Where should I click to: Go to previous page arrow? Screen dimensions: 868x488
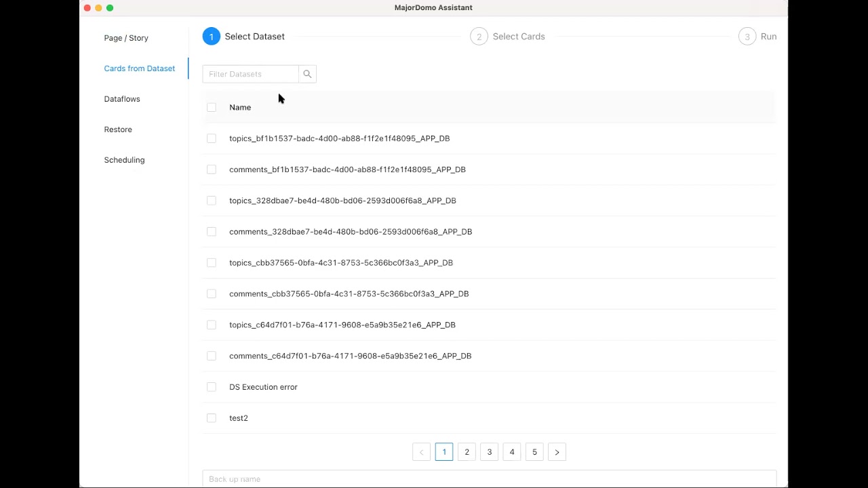(421, 452)
